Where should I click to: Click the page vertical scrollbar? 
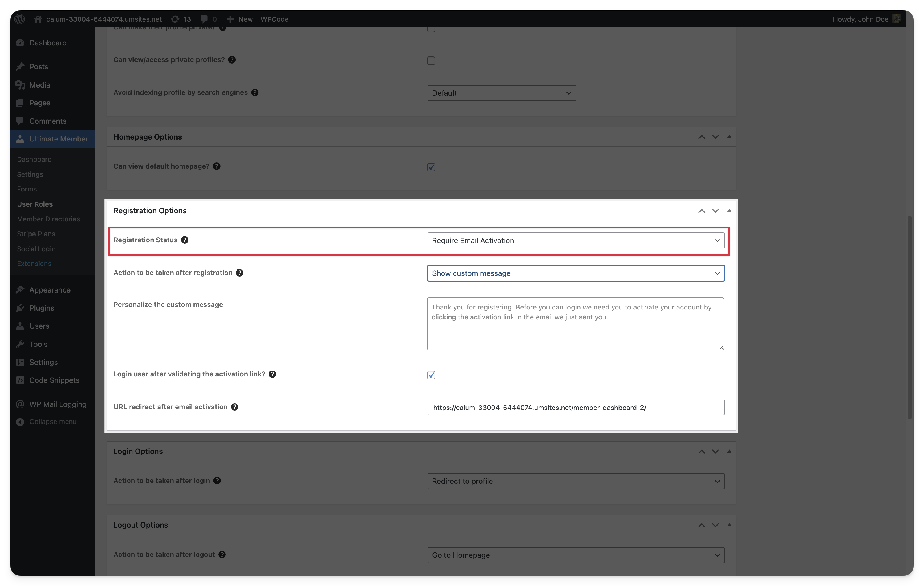(910, 317)
